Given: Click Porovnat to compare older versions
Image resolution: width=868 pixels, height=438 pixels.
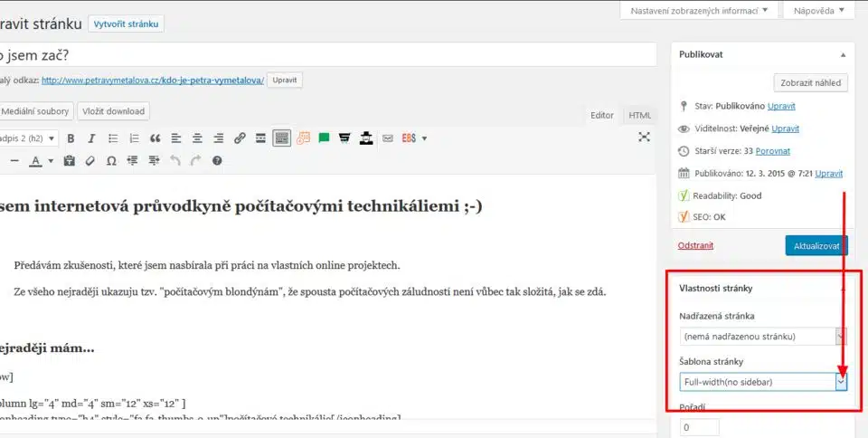Looking at the screenshot, I should (773, 150).
